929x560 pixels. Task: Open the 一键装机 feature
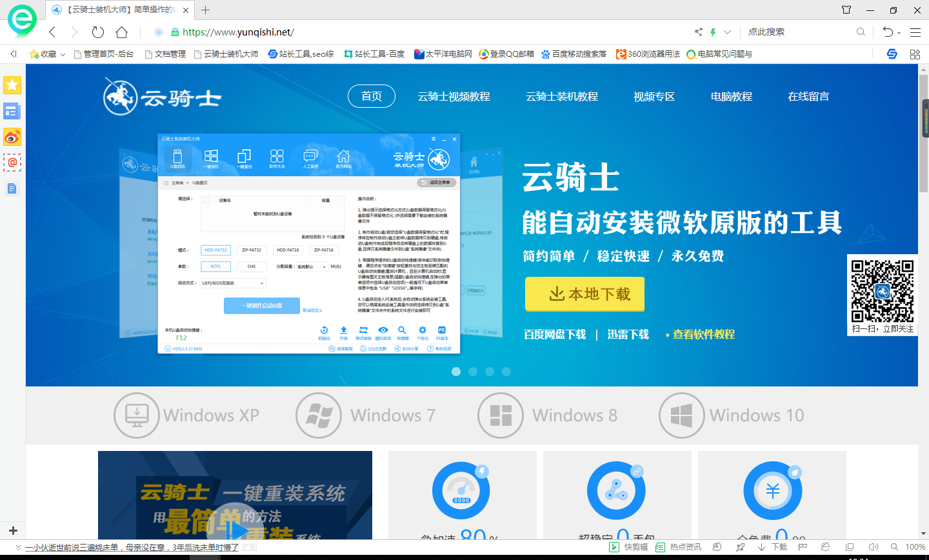click(212, 158)
